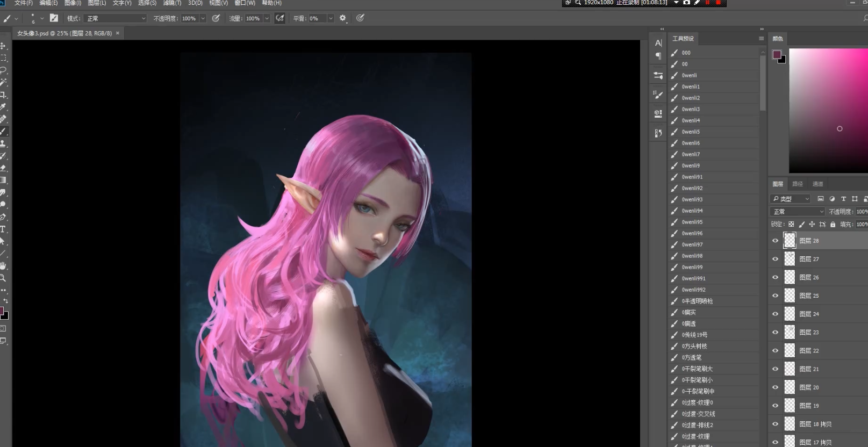Screen dimensions: 868x447
Task: Select the Crop tool
Action: 3,95
